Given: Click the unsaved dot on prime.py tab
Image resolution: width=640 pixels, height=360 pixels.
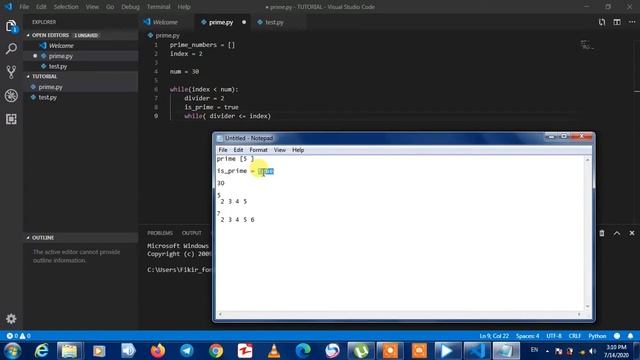Looking at the screenshot, I should 244,22.
